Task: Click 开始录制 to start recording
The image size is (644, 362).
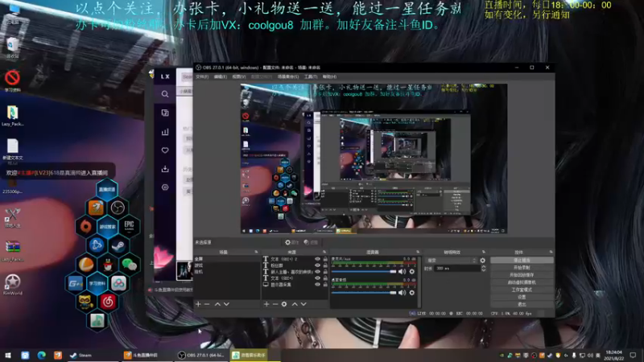Action: click(522, 268)
